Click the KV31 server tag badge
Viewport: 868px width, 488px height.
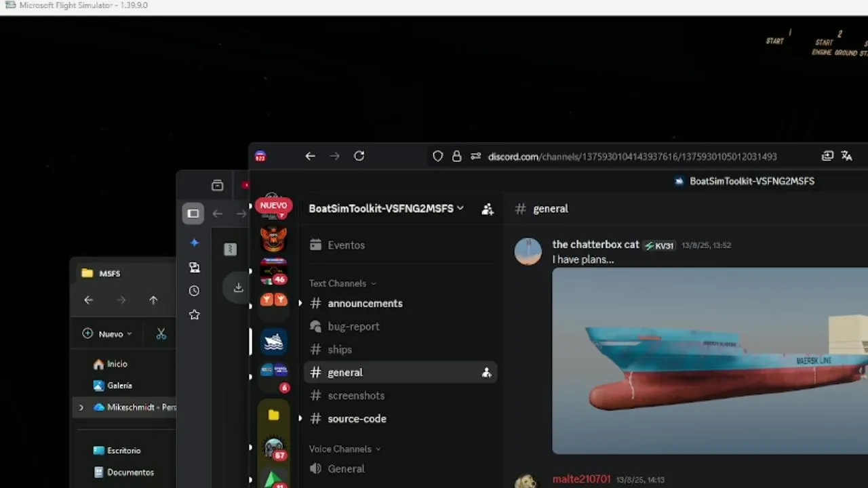pos(659,245)
